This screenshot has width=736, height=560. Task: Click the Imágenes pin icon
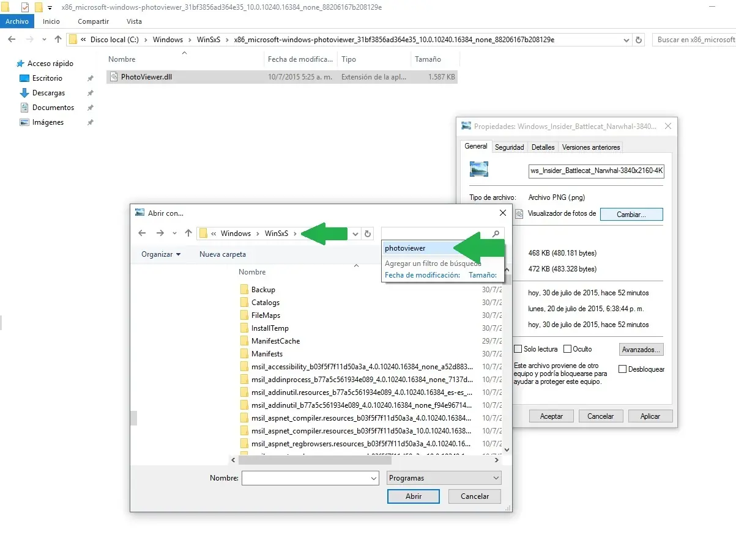pos(90,122)
